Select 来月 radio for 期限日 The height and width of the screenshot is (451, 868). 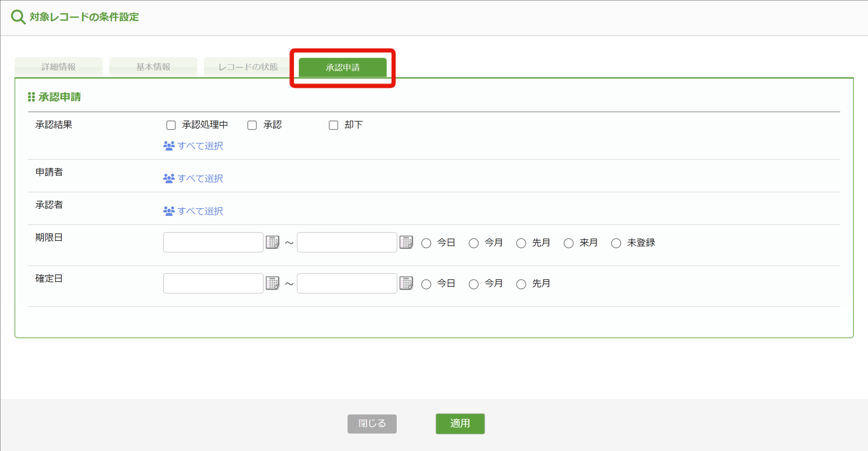(x=569, y=243)
